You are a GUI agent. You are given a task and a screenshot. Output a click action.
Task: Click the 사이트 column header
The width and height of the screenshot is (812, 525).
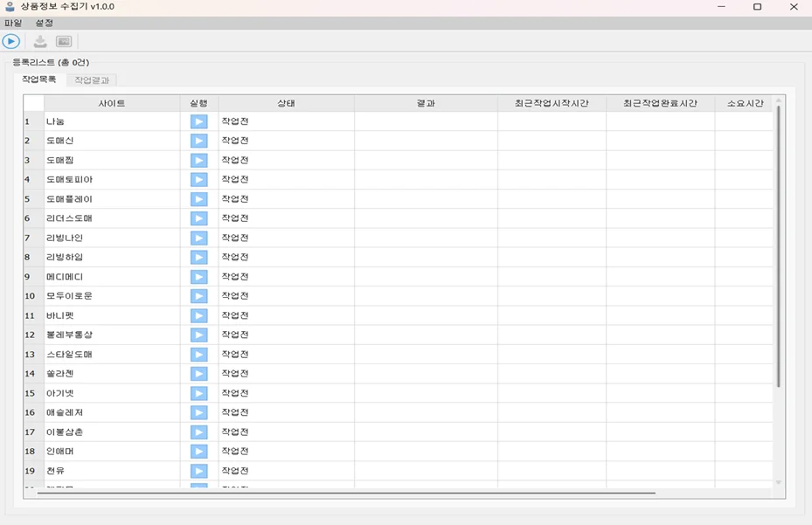tap(108, 102)
